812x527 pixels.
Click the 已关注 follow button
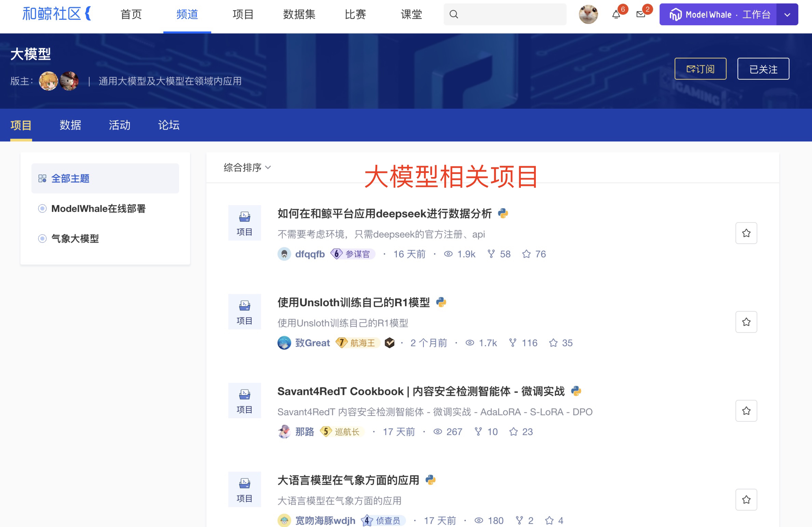tap(763, 69)
